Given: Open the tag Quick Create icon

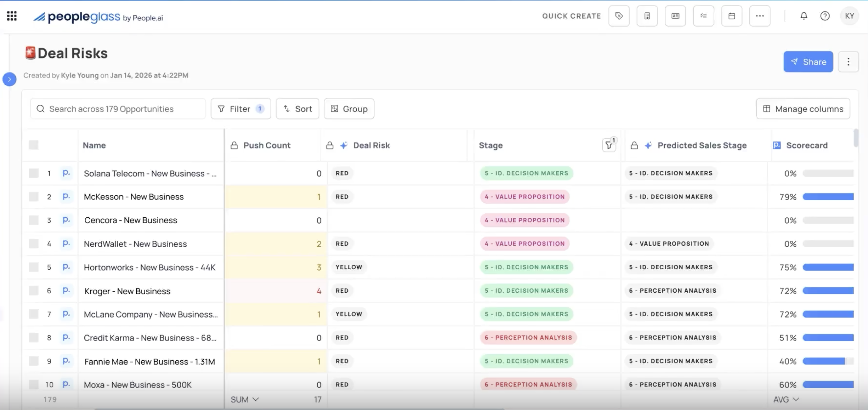Looking at the screenshot, I should pyautogui.click(x=619, y=16).
